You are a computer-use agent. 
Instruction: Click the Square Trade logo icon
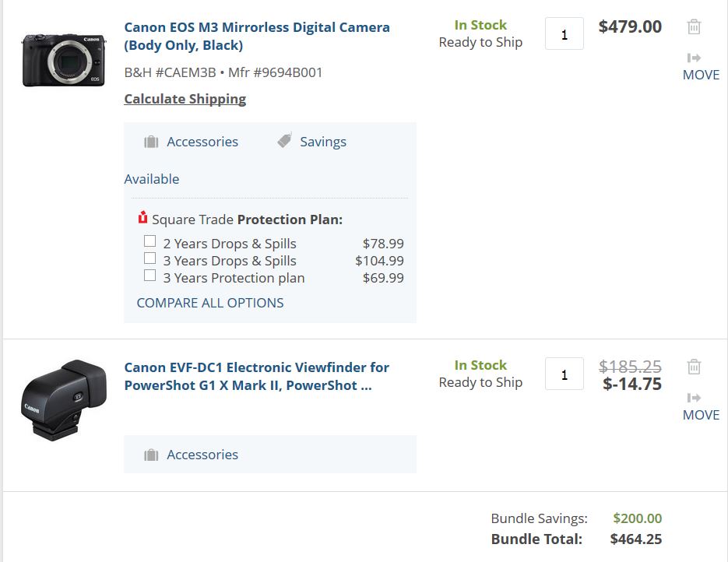click(x=142, y=218)
